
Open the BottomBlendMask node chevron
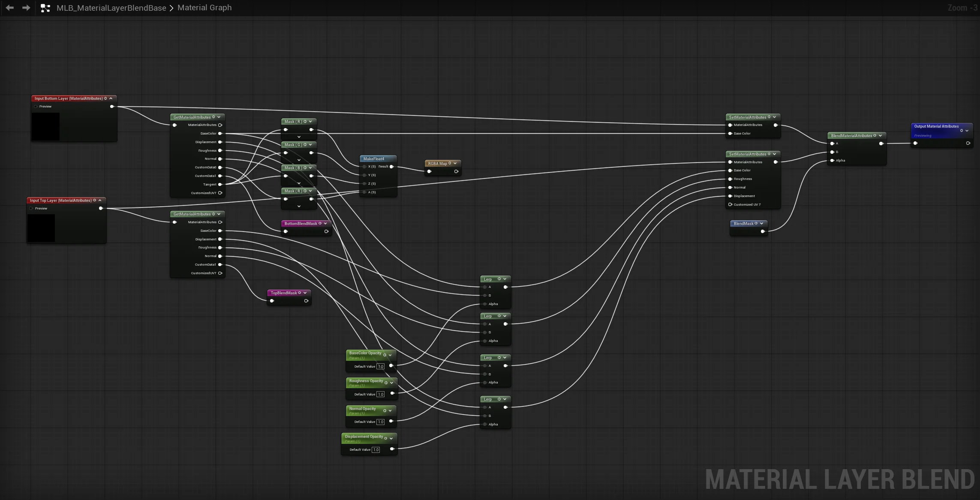(325, 224)
